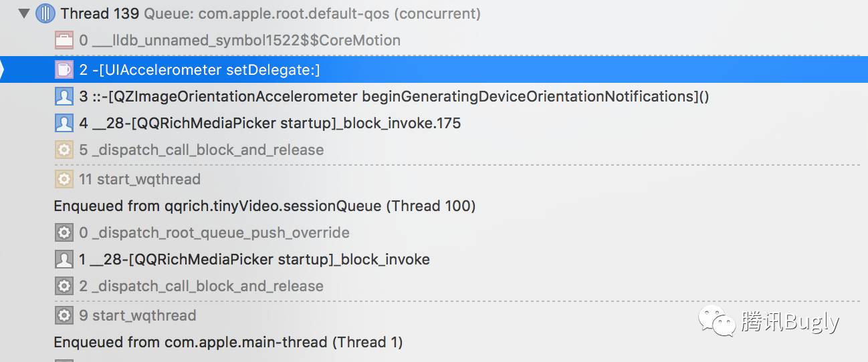This screenshot has width=868, height=362.
Task: Select frame 2 -[UIAccelerometer setDelegate:]
Action: pyautogui.click(x=199, y=69)
